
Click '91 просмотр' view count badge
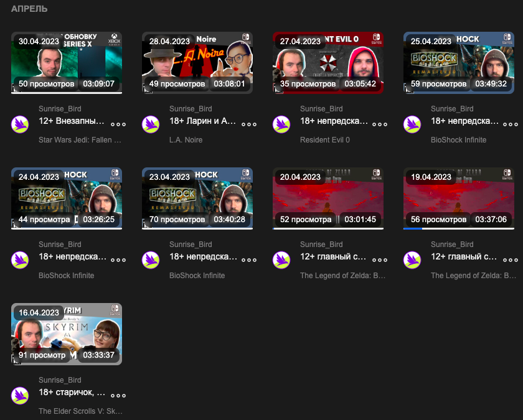(42, 355)
